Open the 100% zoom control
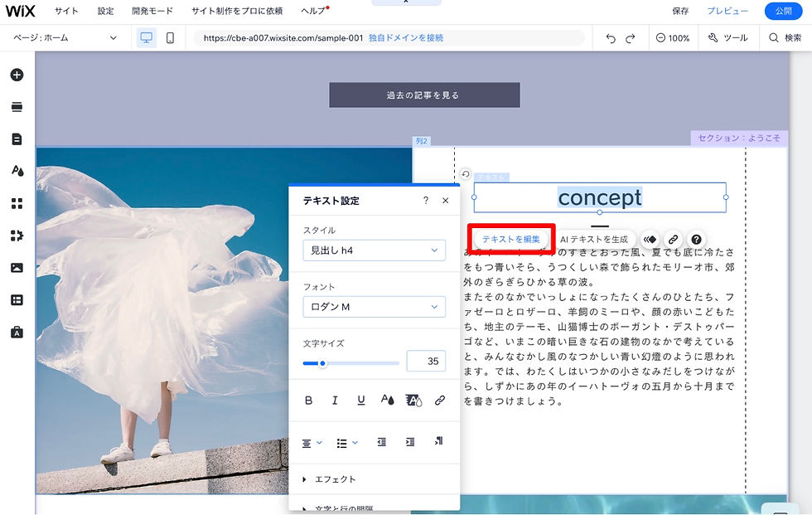 (x=673, y=38)
